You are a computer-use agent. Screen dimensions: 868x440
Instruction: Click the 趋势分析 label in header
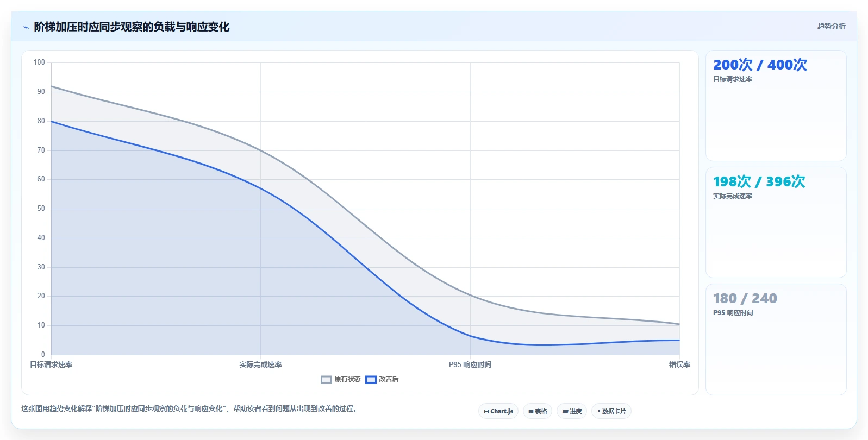tap(831, 26)
